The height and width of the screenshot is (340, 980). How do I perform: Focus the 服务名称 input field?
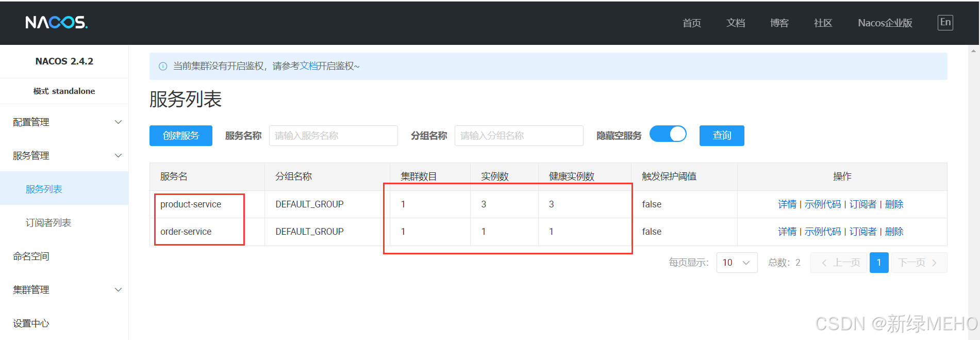tap(334, 136)
